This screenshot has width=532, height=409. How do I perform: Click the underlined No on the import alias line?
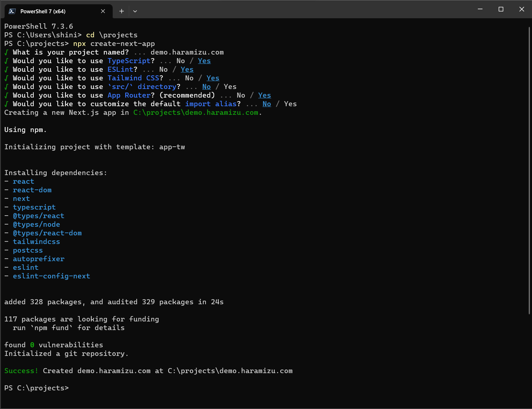[x=267, y=104]
